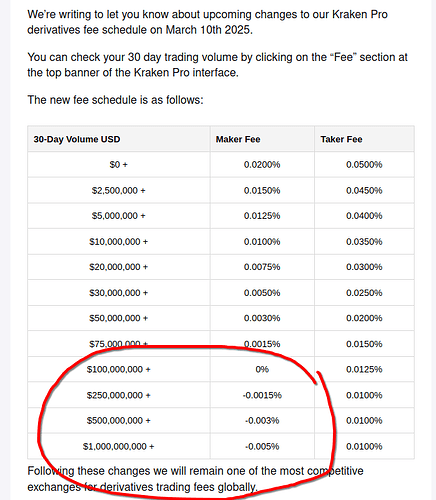Click the 30-Day Volume USD column header
Viewport: 436px width, 500px height.
119,139
